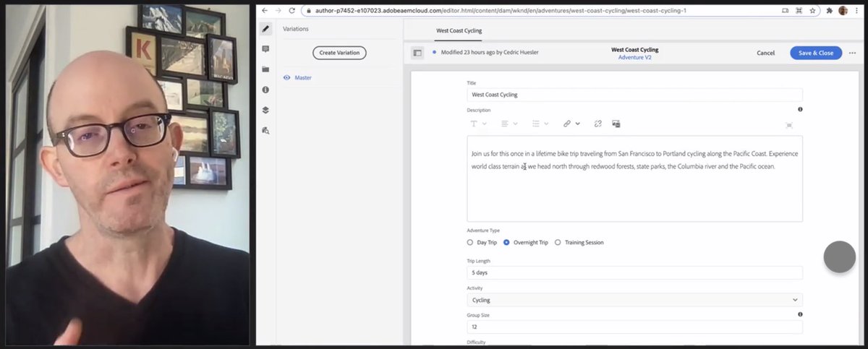Screen dimensions: 868x349
Task: Click the lock icon in address bar
Action: click(307, 11)
